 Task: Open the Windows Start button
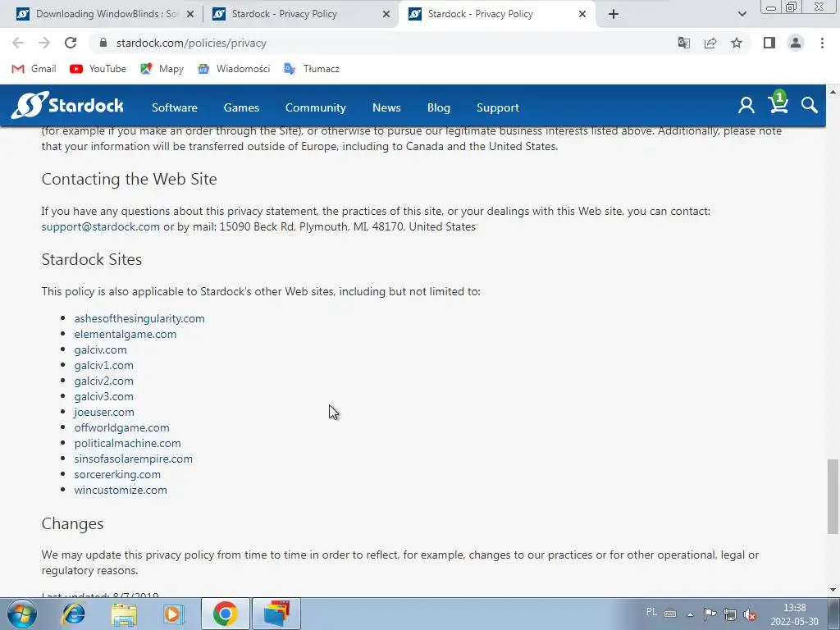(x=22, y=614)
